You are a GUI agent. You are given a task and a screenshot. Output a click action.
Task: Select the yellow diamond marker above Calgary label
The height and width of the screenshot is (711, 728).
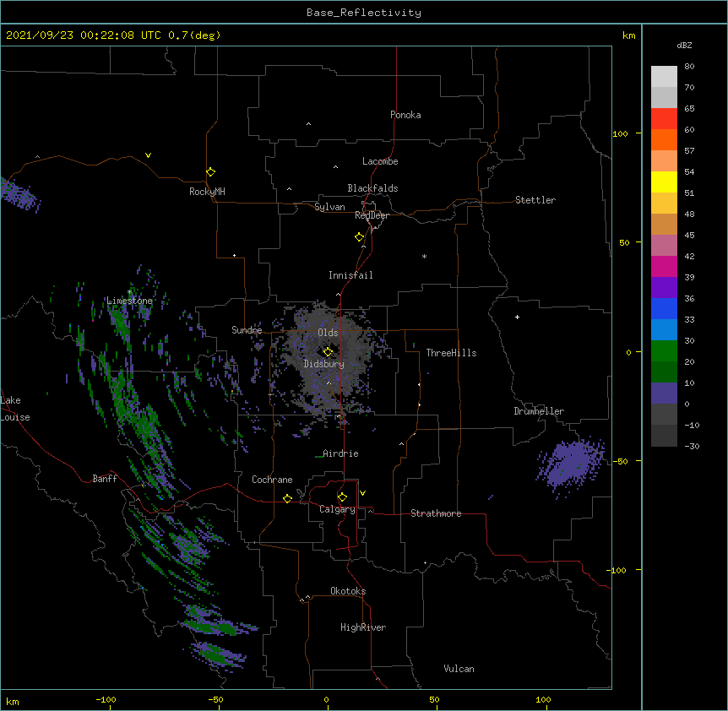[342, 497]
